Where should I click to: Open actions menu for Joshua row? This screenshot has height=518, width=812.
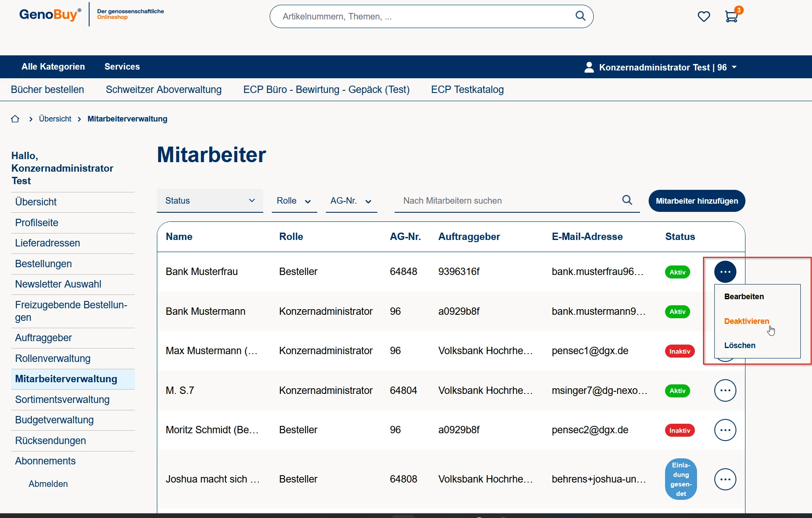(725, 479)
